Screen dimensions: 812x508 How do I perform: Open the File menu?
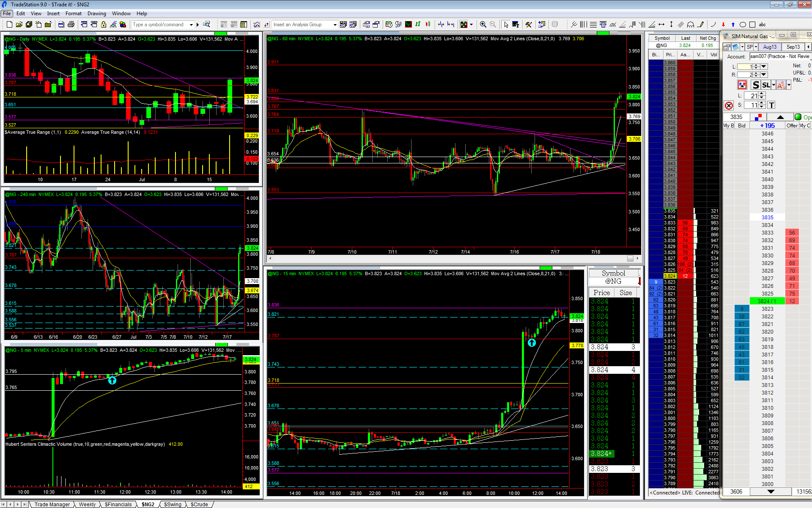[7, 14]
